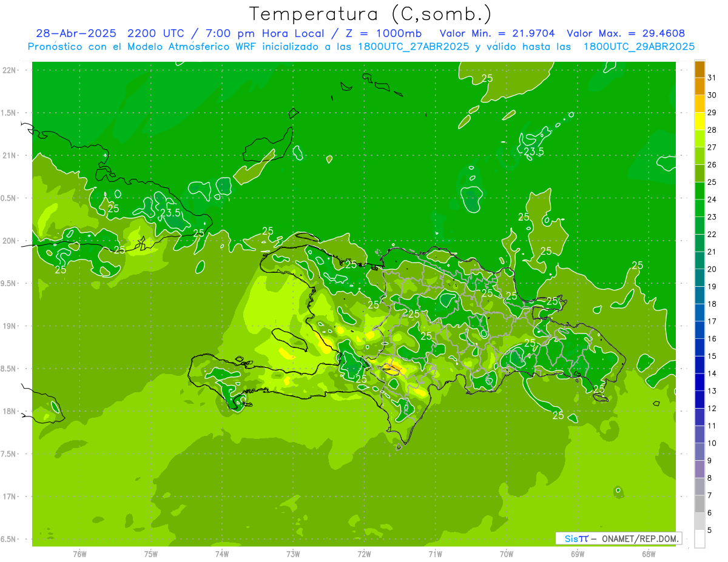This screenshot has height=562, width=728.
Task: Click the title 'Temperatura (C,somb.)'
Action: point(369,15)
